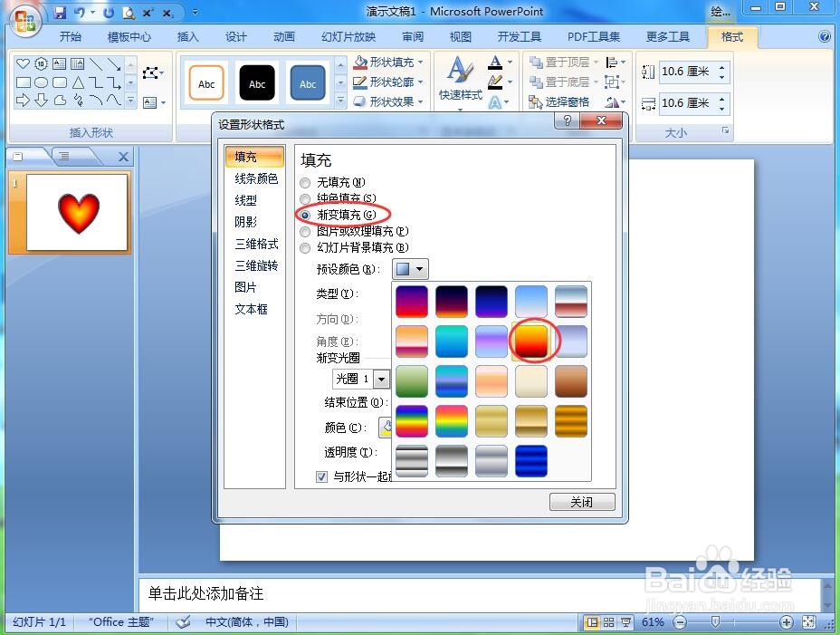Open the Selection Pane
This screenshot has width=840, height=635.
point(559,101)
